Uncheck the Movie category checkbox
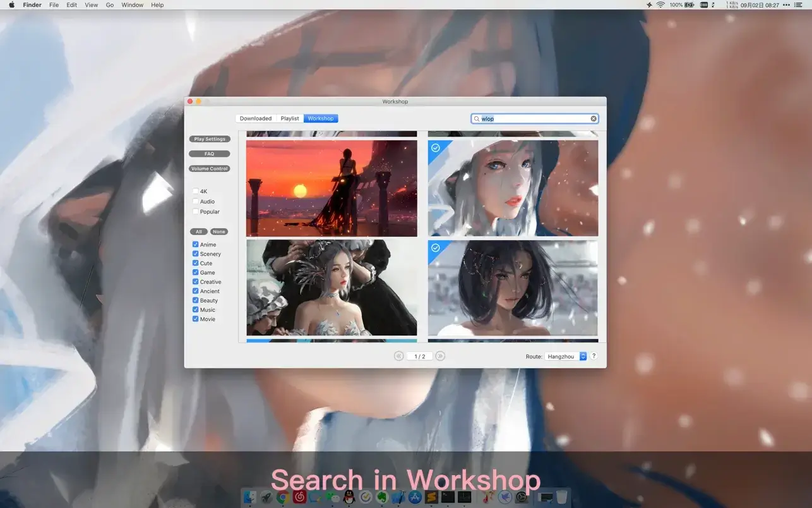Image resolution: width=812 pixels, height=508 pixels. (195, 319)
